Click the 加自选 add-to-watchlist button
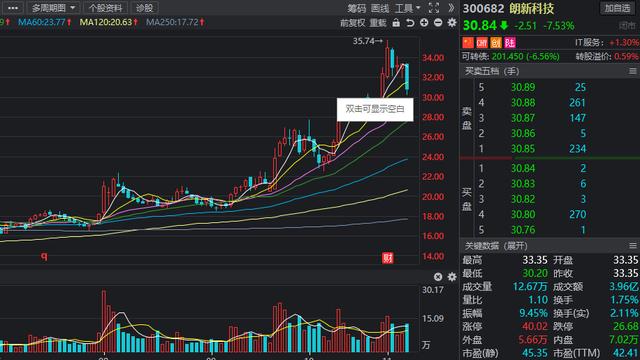This screenshot has height=360, width=640. (617, 8)
